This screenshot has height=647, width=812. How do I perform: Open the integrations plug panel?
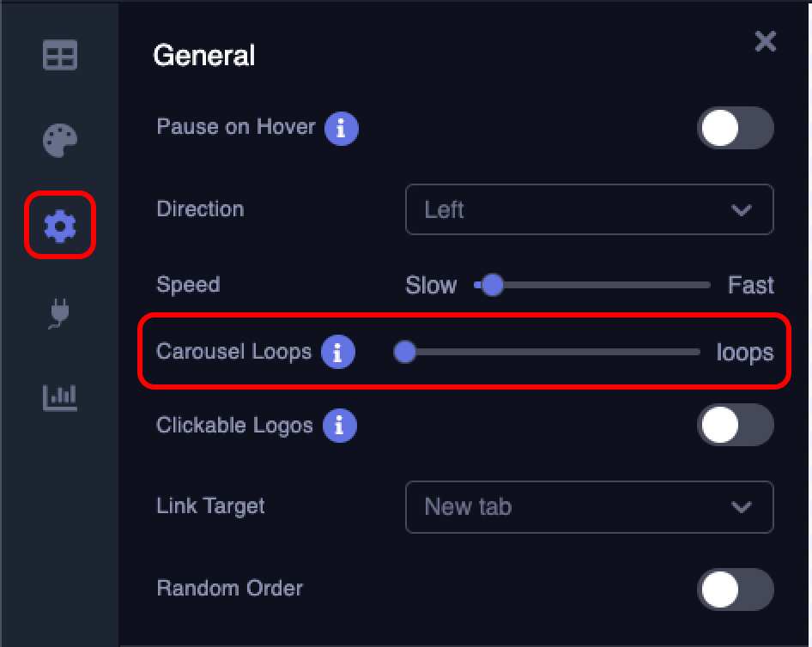tap(58, 311)
